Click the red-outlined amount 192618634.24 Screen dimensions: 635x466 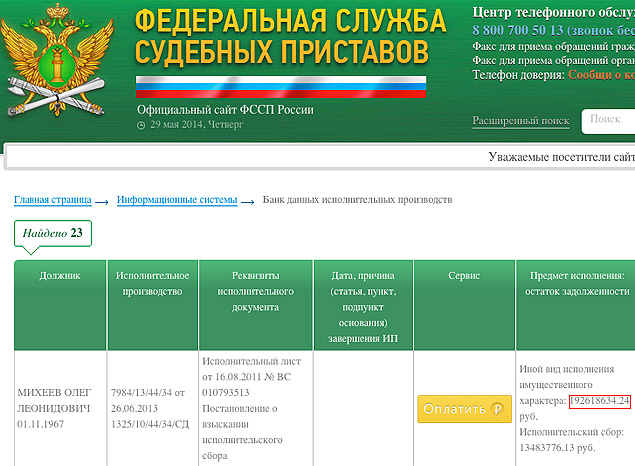click(599, 401)
